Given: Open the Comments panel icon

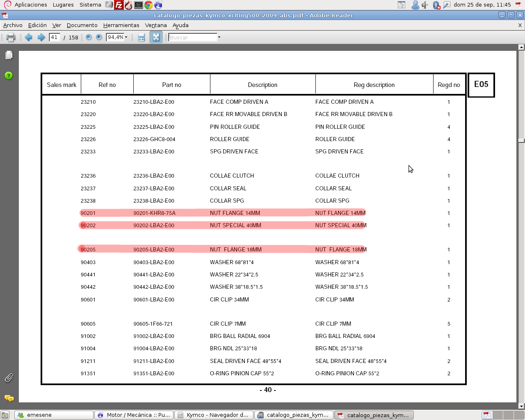Looking at the screenshot, I should click(9, 398).
